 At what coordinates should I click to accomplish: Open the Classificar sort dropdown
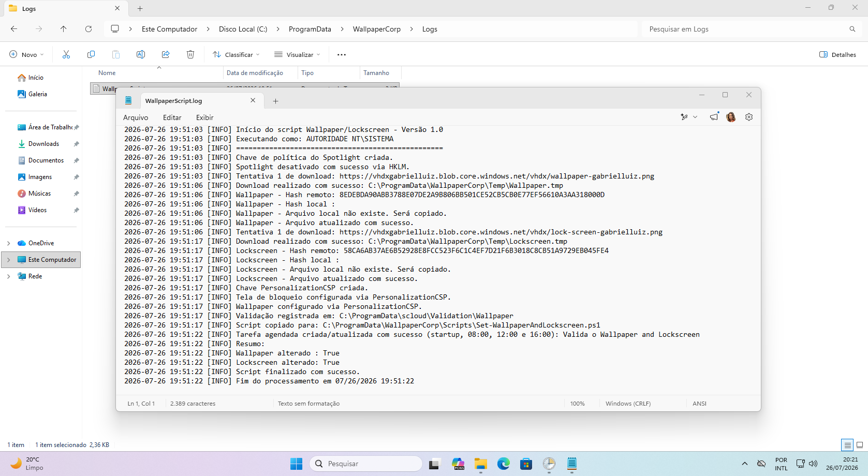coord(236,54)
